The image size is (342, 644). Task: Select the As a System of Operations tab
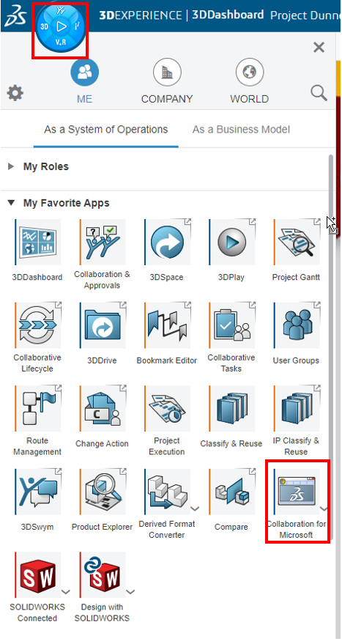coord(106,130)
